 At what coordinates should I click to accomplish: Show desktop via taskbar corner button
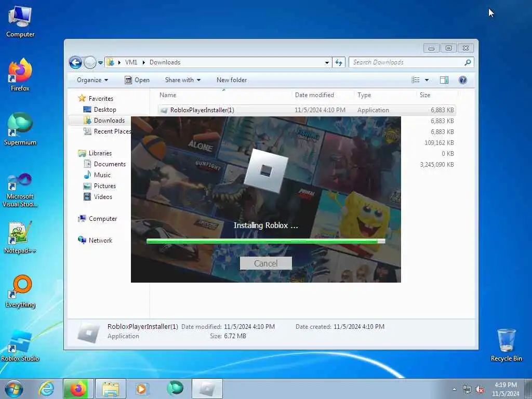coord(528,389)
